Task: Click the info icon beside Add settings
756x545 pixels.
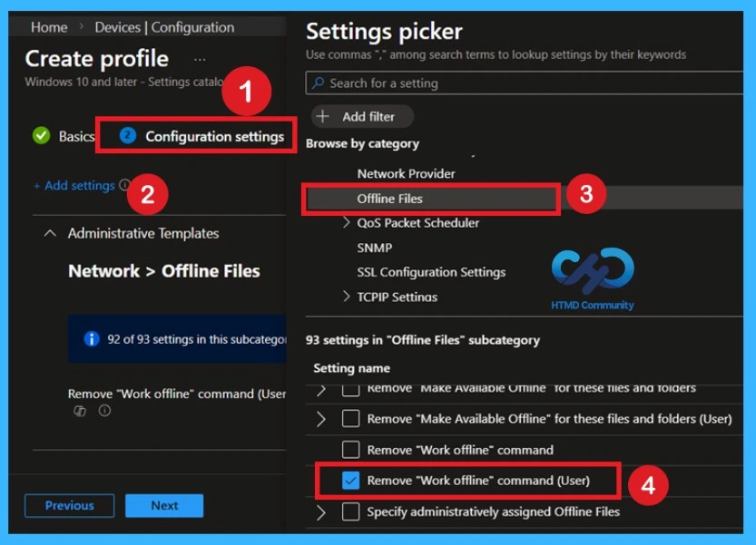Action: (123, 185)
